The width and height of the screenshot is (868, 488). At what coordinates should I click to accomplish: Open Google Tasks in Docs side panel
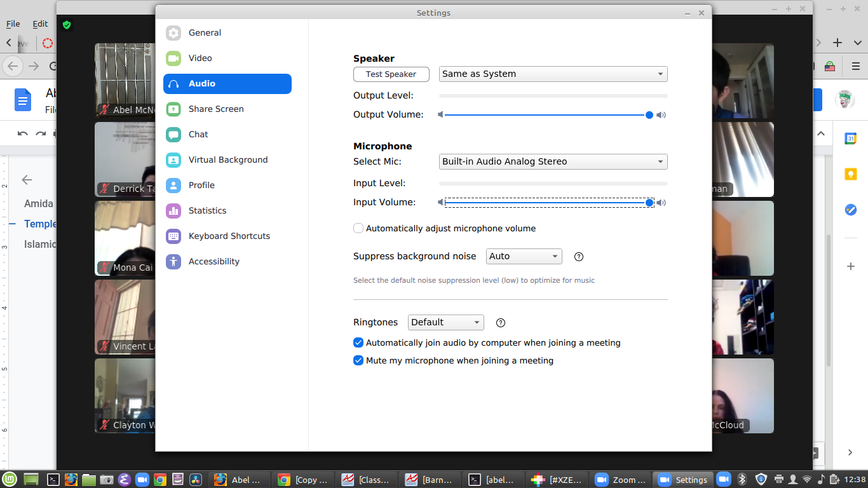(851, 210)
